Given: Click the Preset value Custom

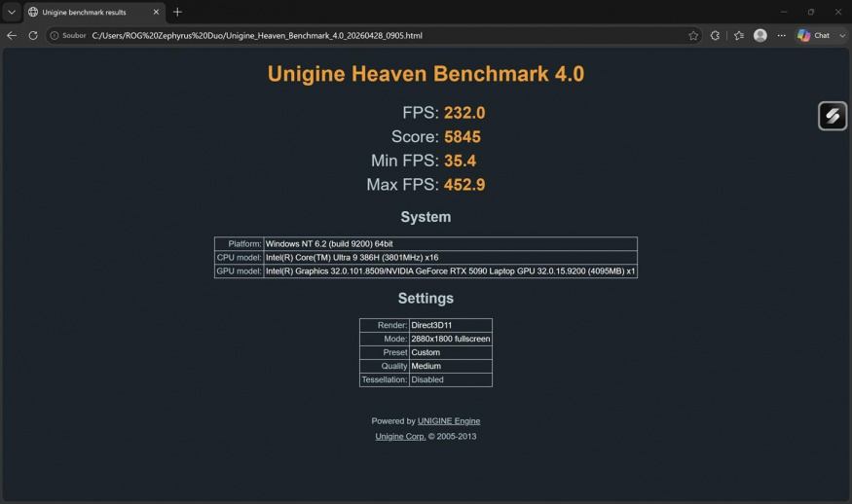Looking at the screenshot, I should coord(451,352).
